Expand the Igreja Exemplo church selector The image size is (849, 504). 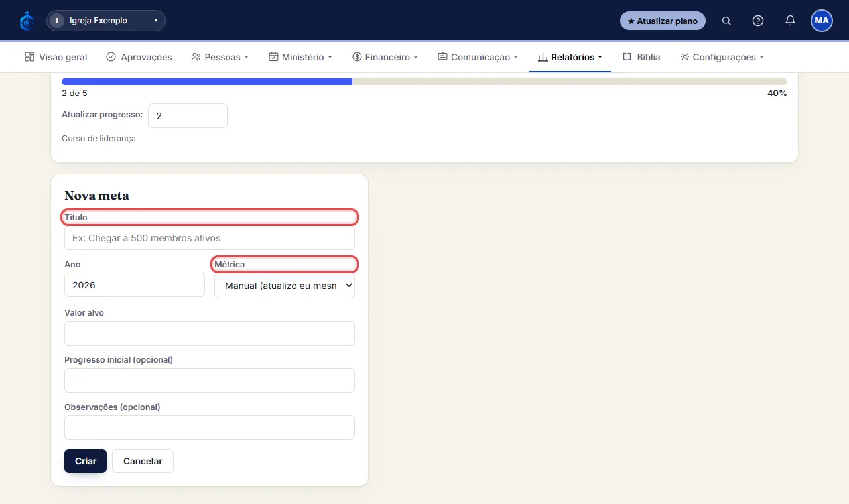(x=106, y=21)
